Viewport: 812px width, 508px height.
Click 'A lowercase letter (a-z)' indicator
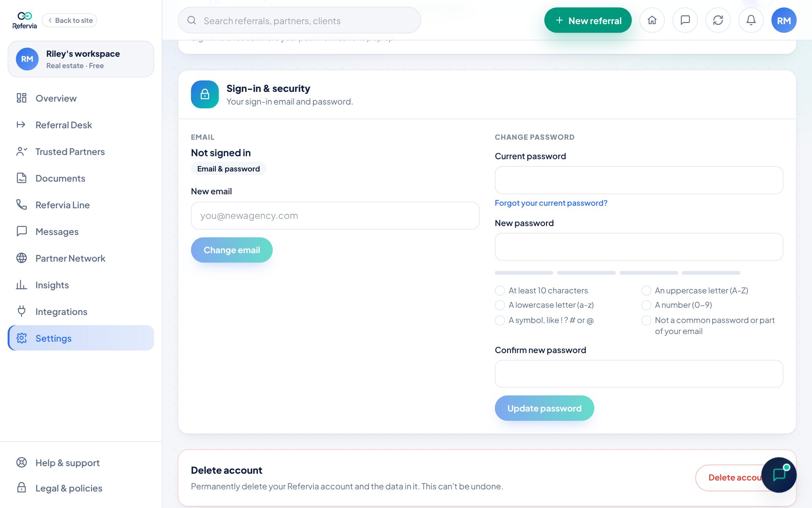coord(500,305)
